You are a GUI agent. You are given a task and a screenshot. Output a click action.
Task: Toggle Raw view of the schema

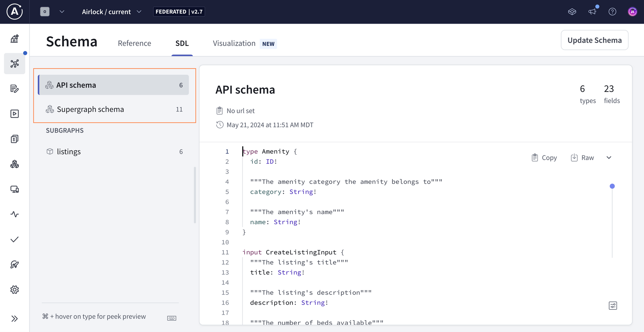[x=583, y=157]
